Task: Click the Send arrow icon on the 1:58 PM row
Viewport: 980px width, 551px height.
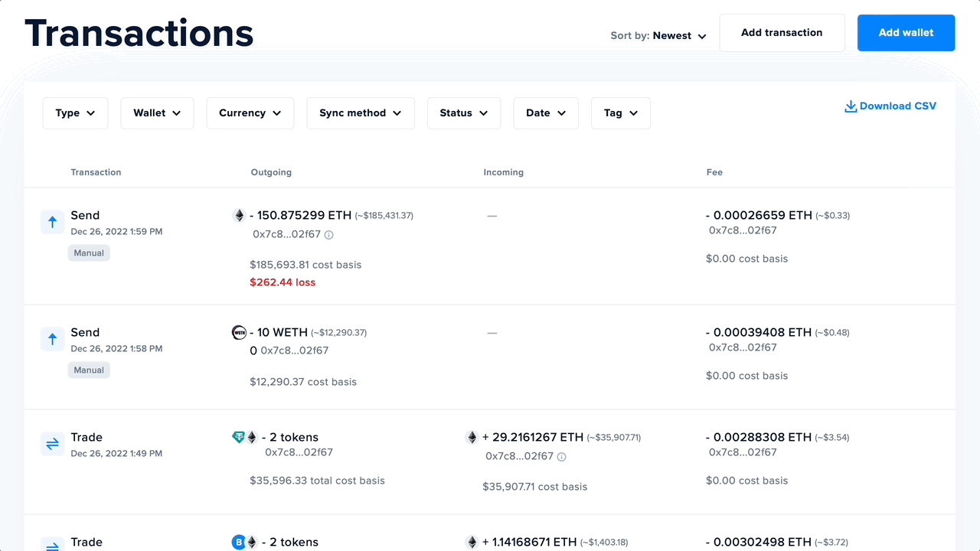Action: coord(51,338)
